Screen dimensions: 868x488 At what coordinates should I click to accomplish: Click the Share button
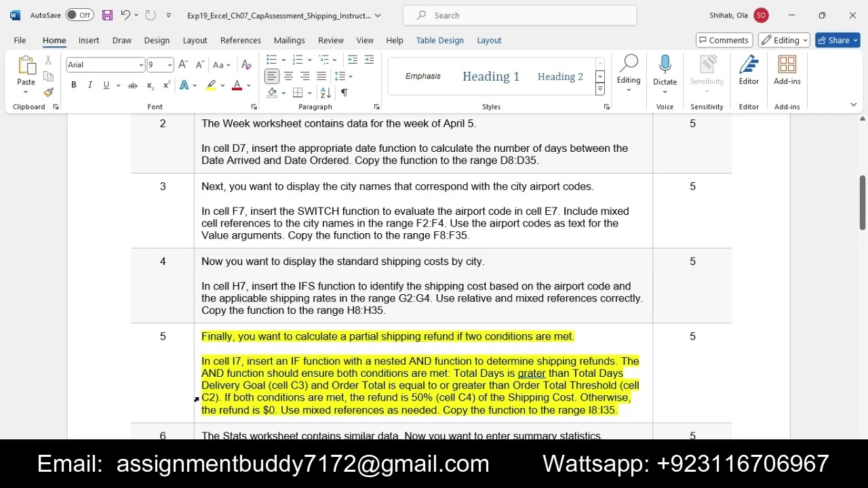(x=837, y=40)
